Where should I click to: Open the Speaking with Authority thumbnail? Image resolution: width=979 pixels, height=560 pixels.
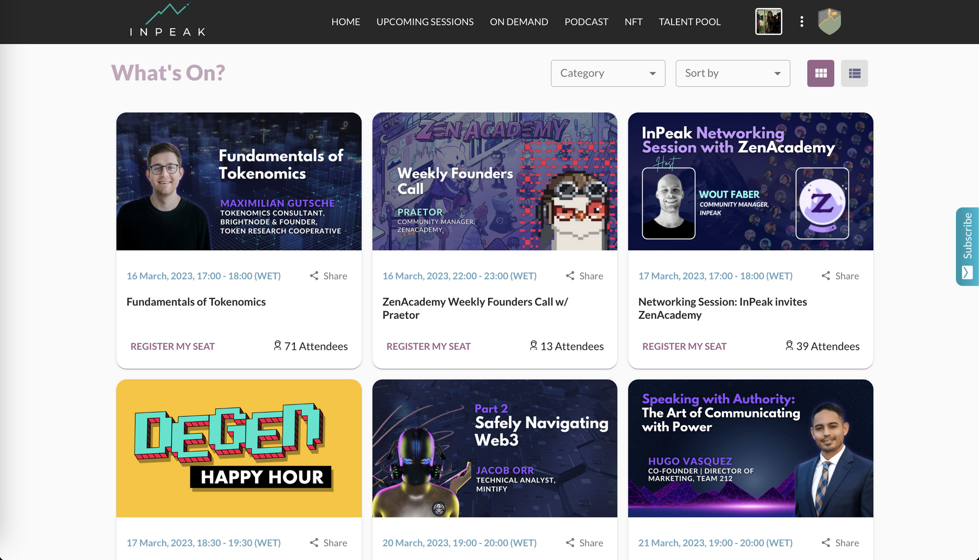(750, 448)
